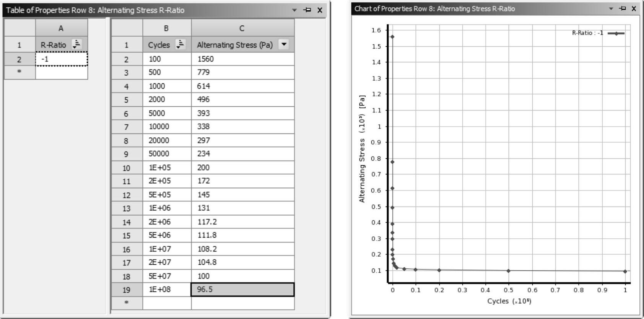Image resolution: width=644 pixels, height=319 pixels.
Task: Select alternating stress cell 172
Action: (x=243, y=181)
